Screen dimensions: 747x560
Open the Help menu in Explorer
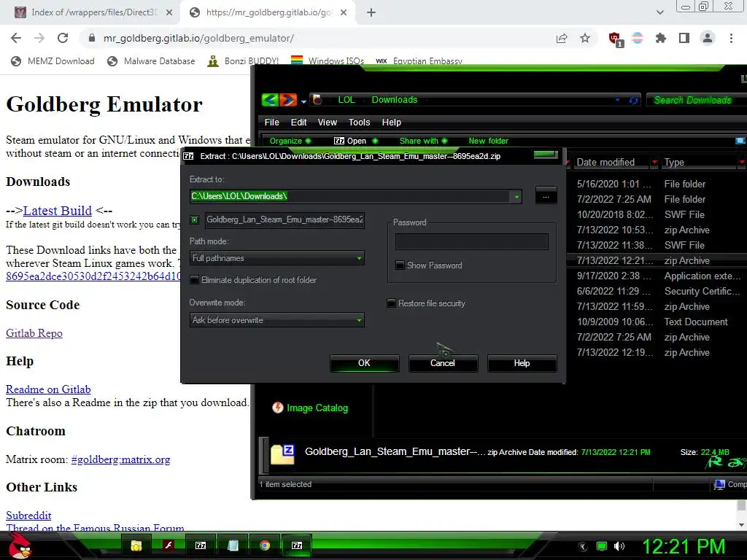click(391, 122)
